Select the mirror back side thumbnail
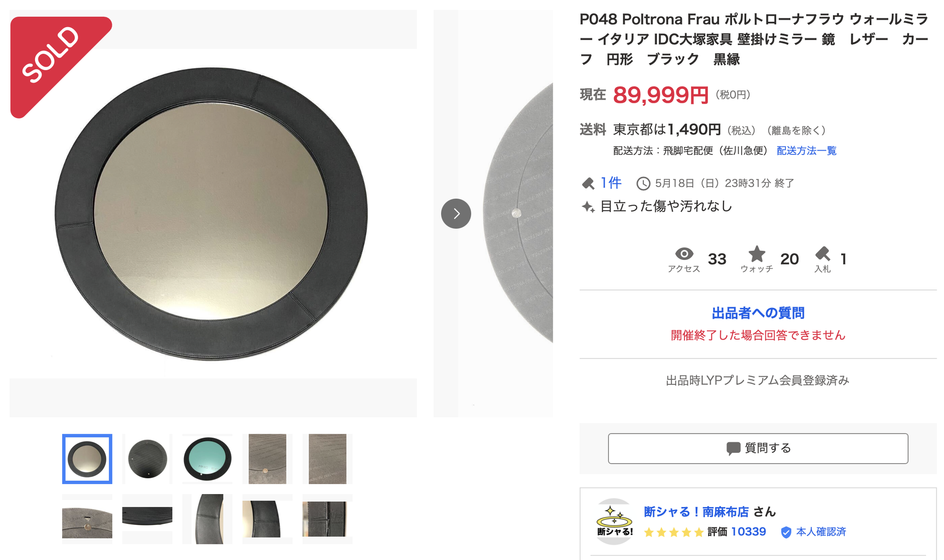The image size is (944, 560). [x=147, y=459]
